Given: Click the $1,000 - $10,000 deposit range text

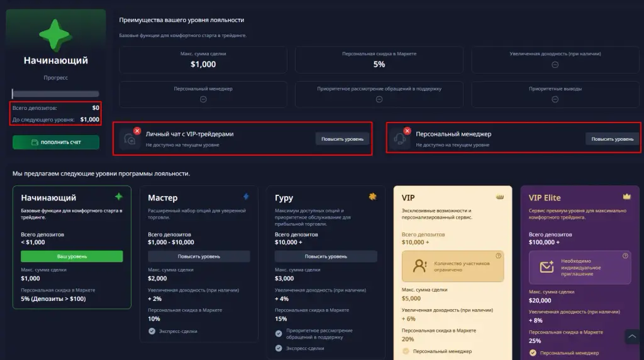Looking at the screenshot, I should 171,242.
